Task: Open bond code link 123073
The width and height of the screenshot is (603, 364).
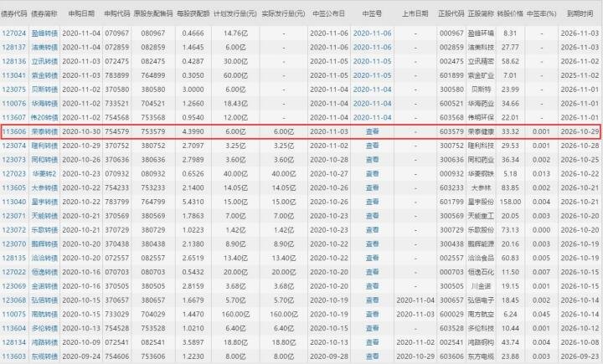Action: tap(14, 160)
